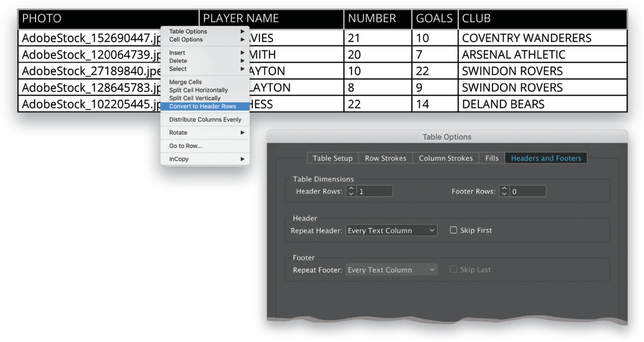This screenshot has height=342, width=644.
Task: Select Convert to Header Rows
Action: point(205,106)
